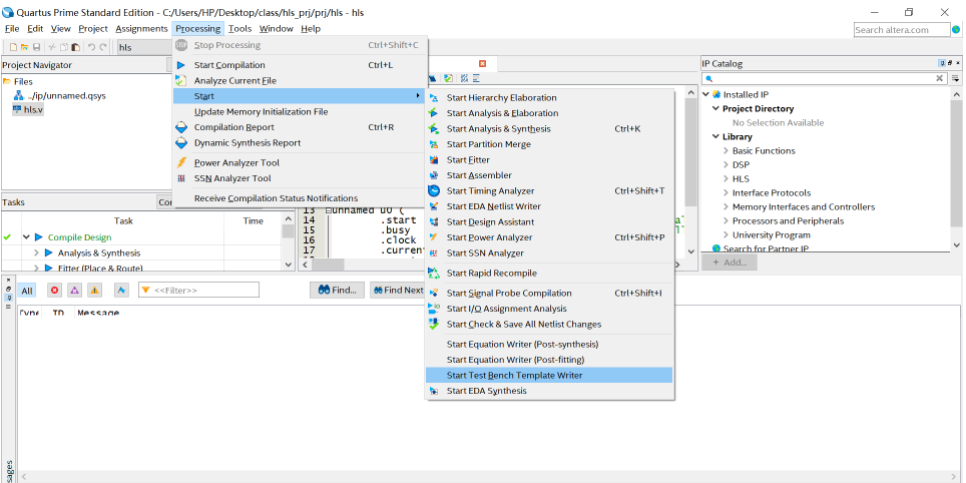Collapse the Installed IP tree node
Image resolution: width=966 pixels, height=483 pixels.
(x=707, y=95)
